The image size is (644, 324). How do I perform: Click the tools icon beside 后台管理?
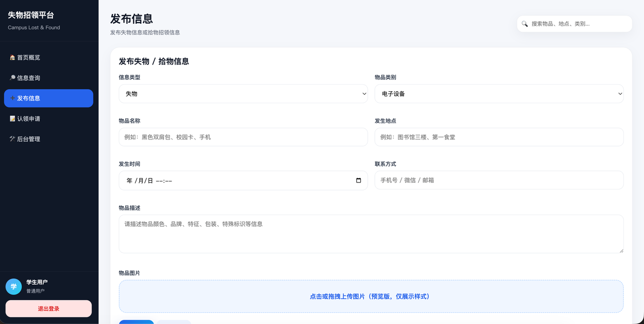pos(13,139)
